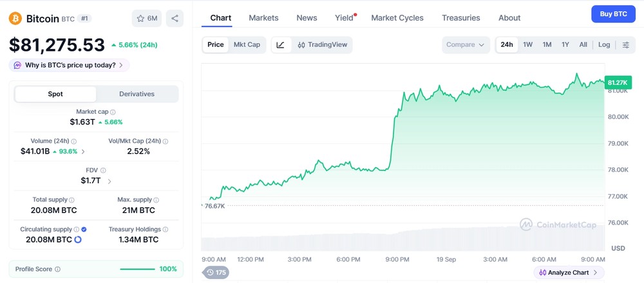Viewport: 644px width, 283px height.
Task: Click Profile Score info icon
Action: [57, 269]
